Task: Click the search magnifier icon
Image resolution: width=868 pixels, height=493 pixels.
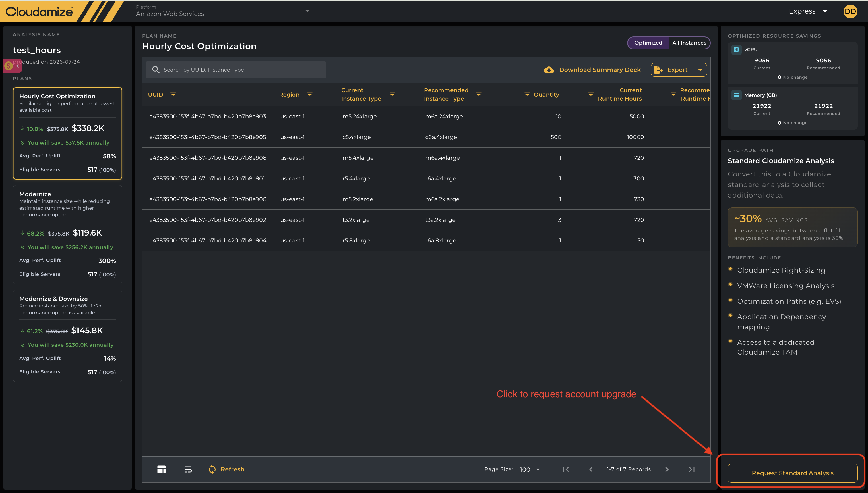Action: coord(156,70)
